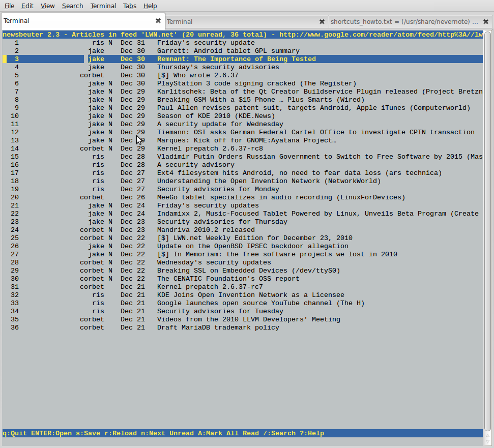Select 'The CENATIC Foundation's OSS report'
Image resolution: width=494 pixels, height=448 pixels.
[243, 279]
